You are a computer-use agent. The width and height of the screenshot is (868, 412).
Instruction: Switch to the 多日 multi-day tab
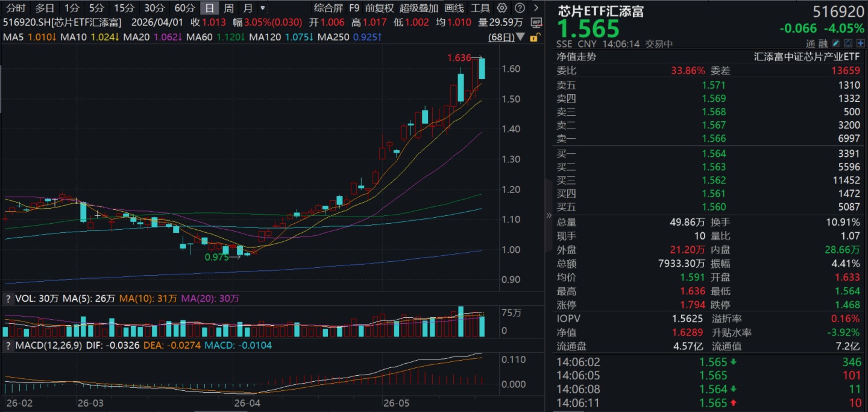point(45,8)
